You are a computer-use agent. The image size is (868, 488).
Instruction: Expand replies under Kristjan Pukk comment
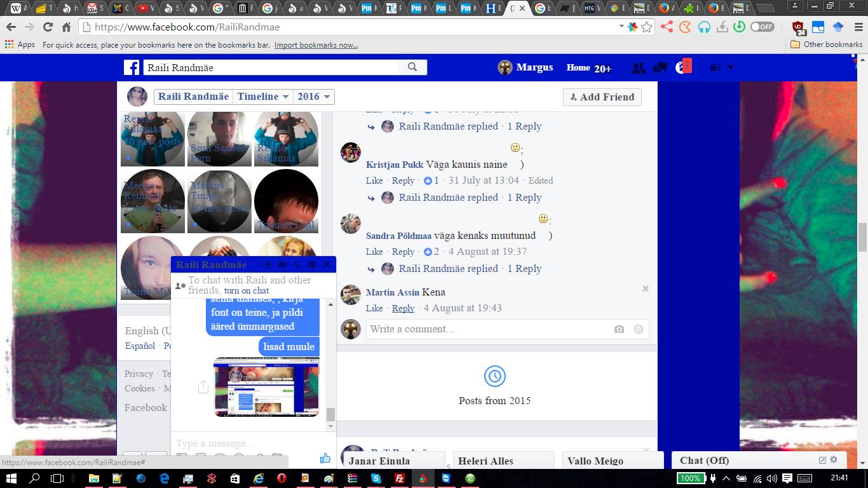[470, 198]
